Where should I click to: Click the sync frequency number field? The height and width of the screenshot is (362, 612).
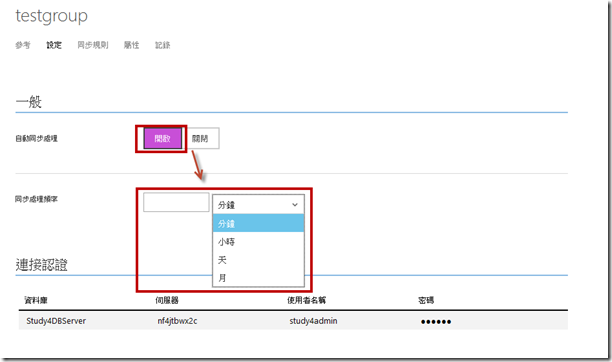point(176,202)
